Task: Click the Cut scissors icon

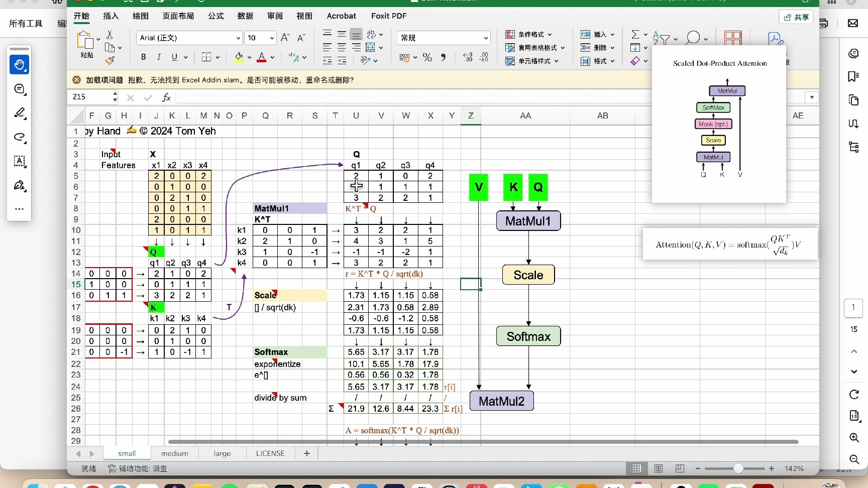Action: [110, 35]
